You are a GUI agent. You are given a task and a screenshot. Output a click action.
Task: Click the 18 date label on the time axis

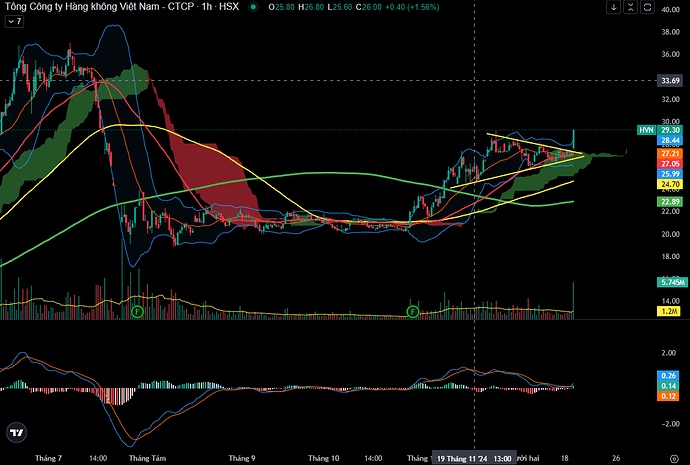pyautogui.click(x=565, y=458)
